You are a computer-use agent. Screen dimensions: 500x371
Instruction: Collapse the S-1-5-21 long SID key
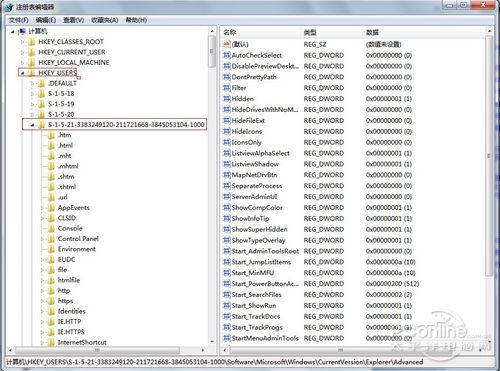click(32, 125)
